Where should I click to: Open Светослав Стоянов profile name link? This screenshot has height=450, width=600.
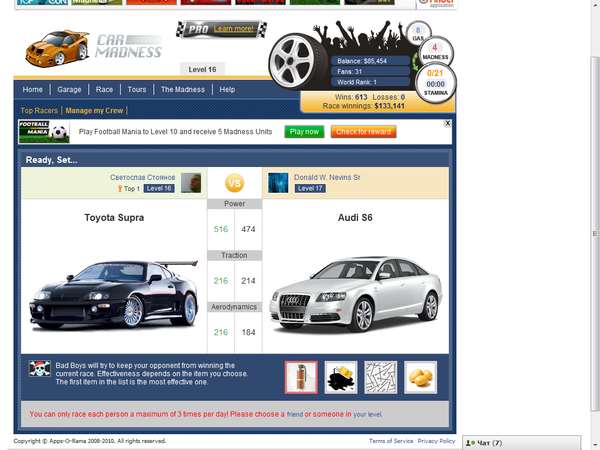143,177
